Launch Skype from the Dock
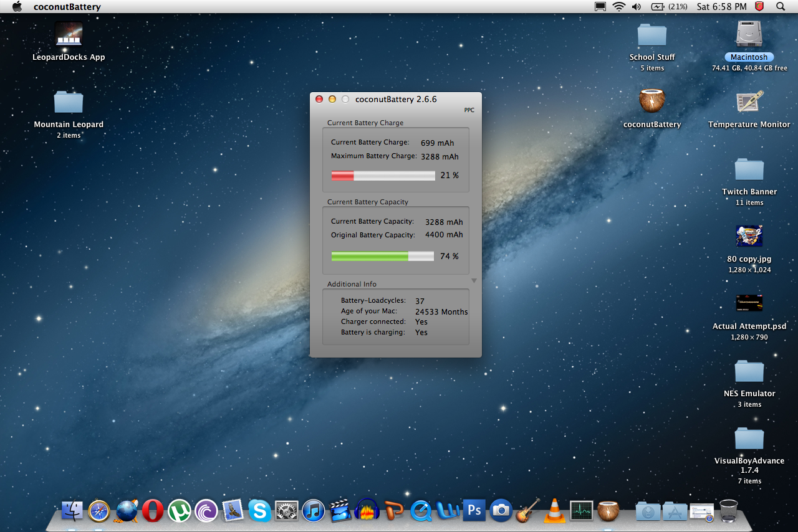 [x=259, y=510]
